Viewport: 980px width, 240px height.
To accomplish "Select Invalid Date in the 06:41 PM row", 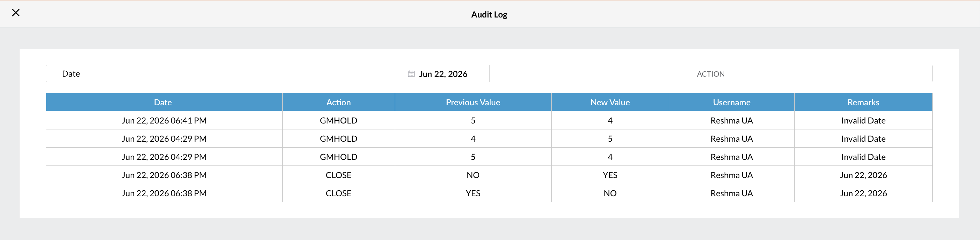I will [x=863, y=120].
